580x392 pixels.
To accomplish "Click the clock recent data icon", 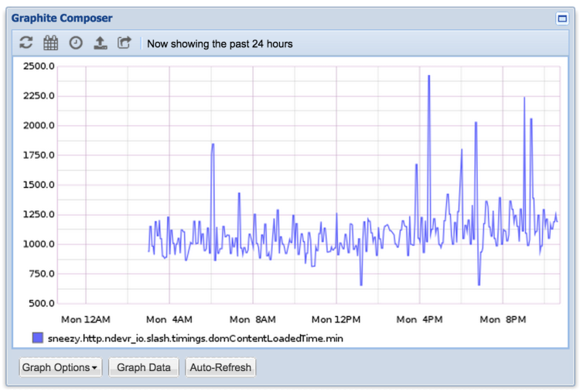I will [x=76, y=43].
